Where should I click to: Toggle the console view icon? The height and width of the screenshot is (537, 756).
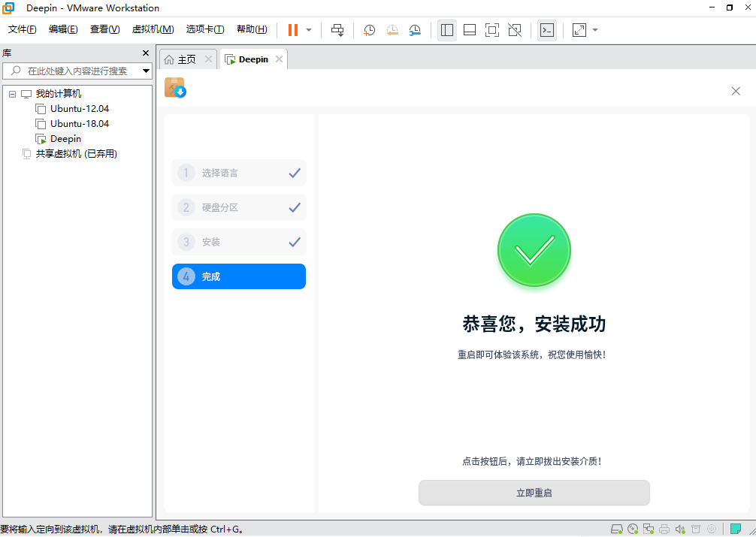547,30
